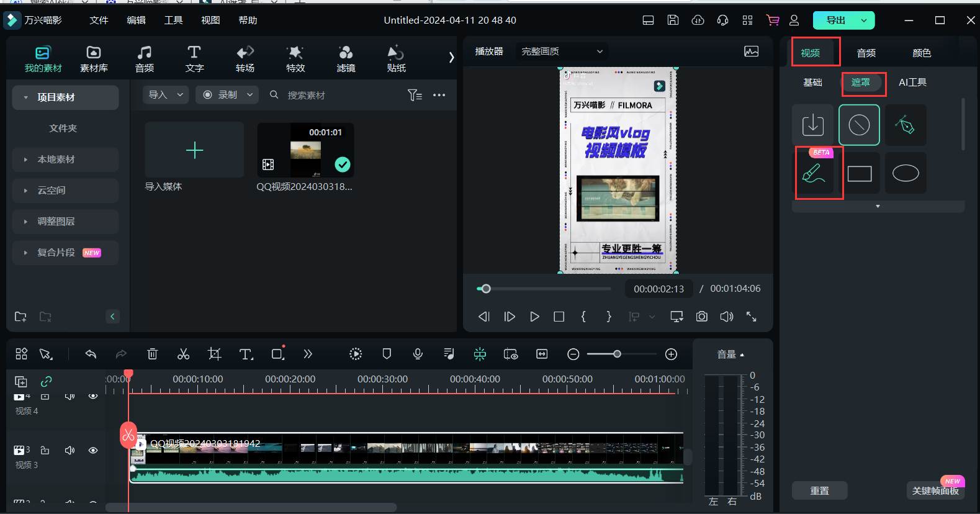The height and width of the screenshot is (514, 980).
Task: Open the 文件 menu
Action: (99, 20)
